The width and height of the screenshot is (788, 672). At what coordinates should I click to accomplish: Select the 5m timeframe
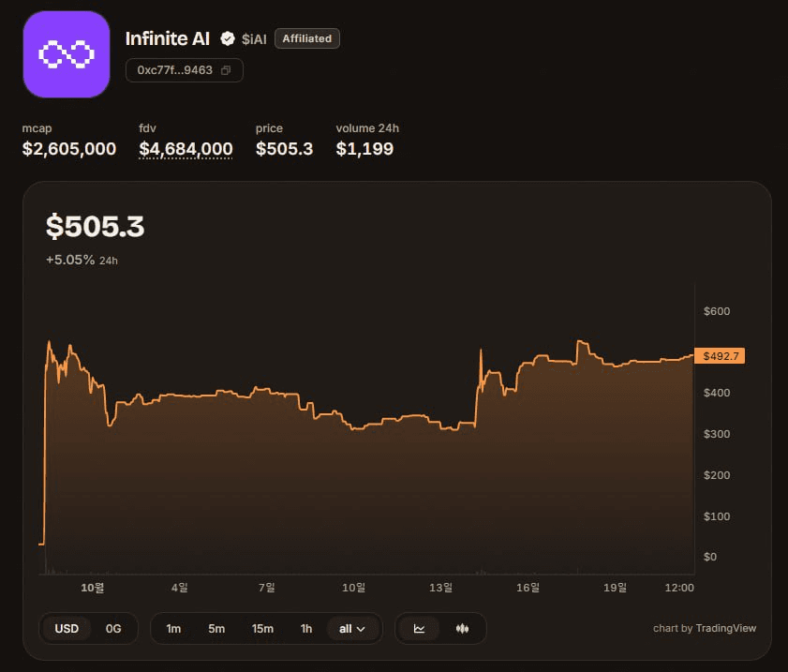pyautogui.click(x=216, y=628)
